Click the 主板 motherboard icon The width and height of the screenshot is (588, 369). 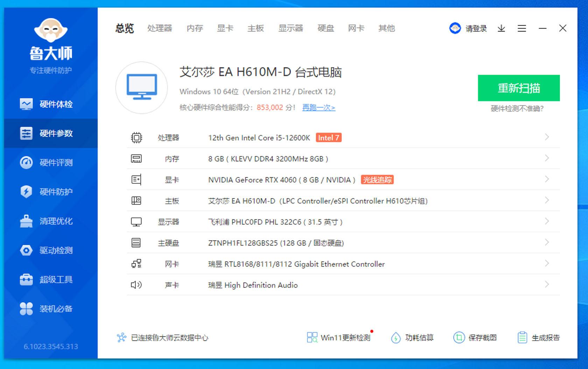pos(136,201)
